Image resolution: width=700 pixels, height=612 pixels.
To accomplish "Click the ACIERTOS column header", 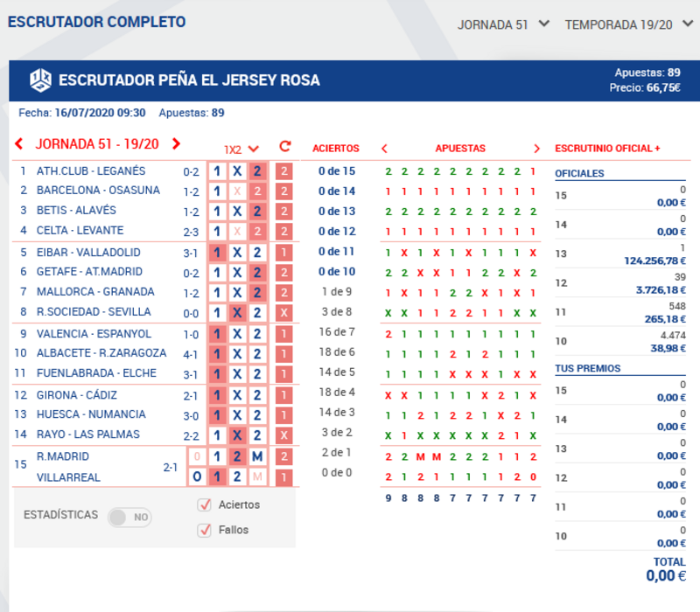I will coord(336,149).
